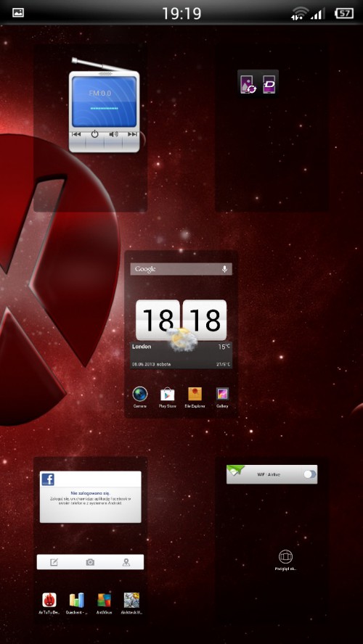Open the AntiVirus app icon
Screen dimensions: 363x644
click(104, 600)
